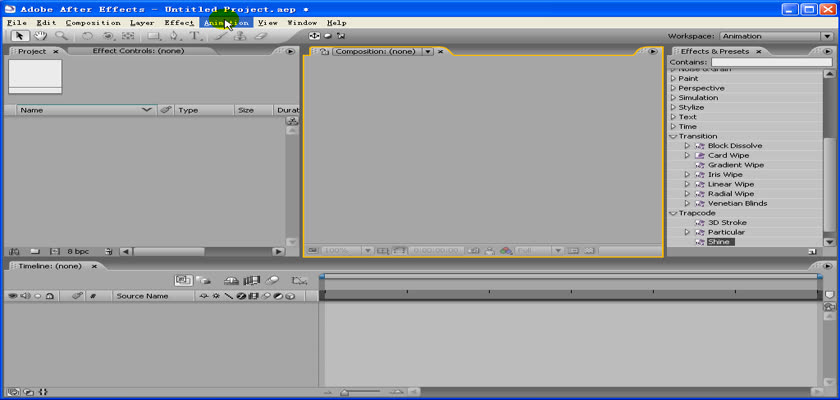The width and height of the screenshot is (840, 400).
Task: Click the World Axis Mode icon
Action: pyautogui.click(x=327, y=36)
